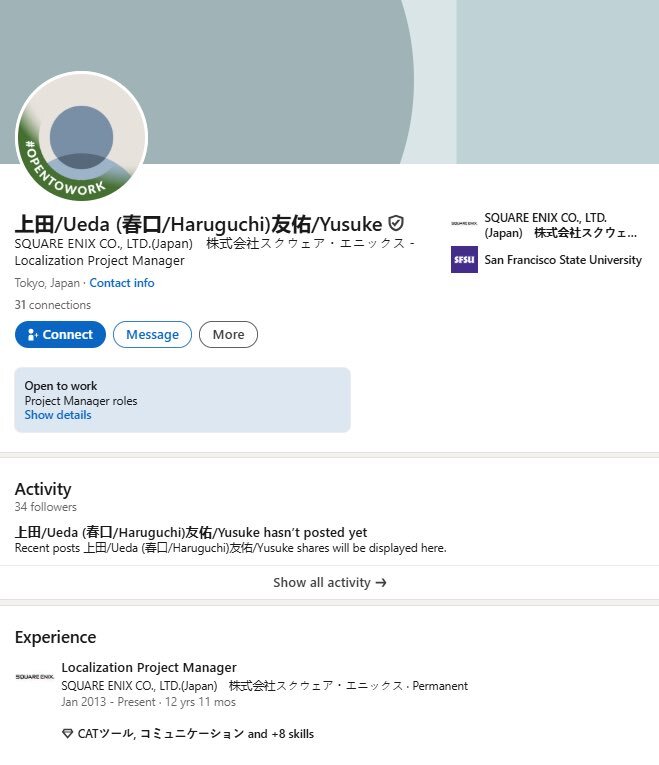This screenshot has height=765, width=659.
Task: Click the 34 followers count
Action: click(x=45, y=507)
